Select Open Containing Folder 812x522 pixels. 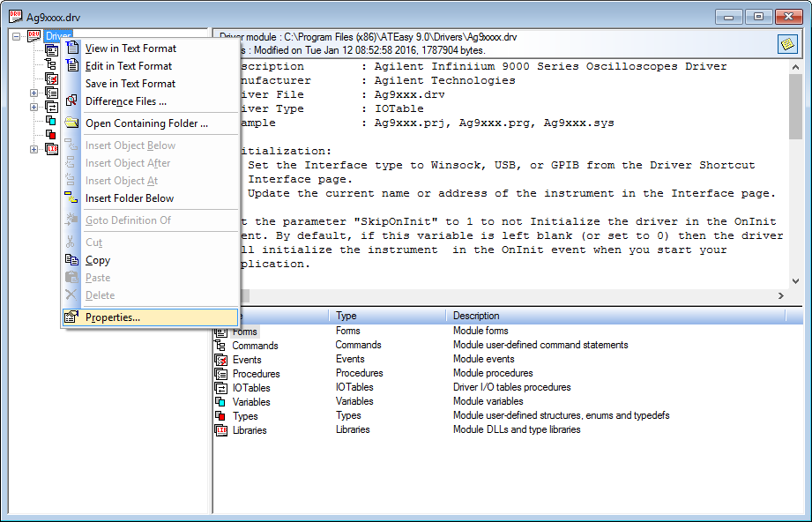[x=150, y=123]
